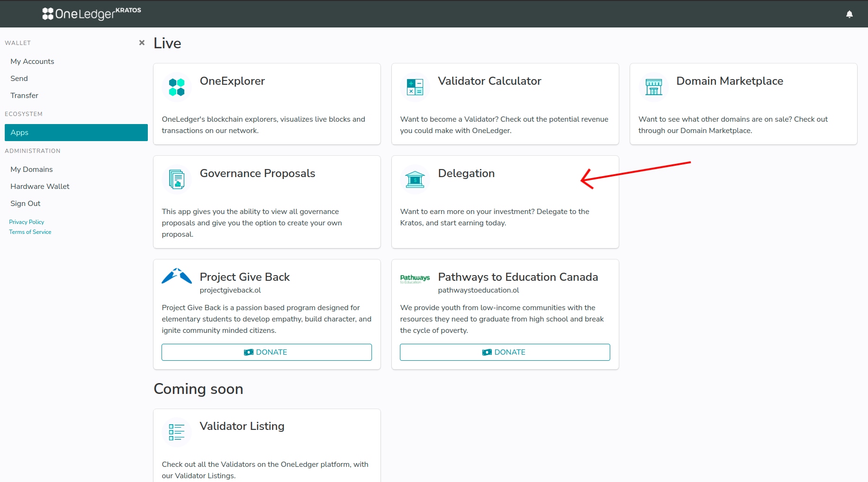Click the OneExplorer hexagon icon

[x=177, y=88]
